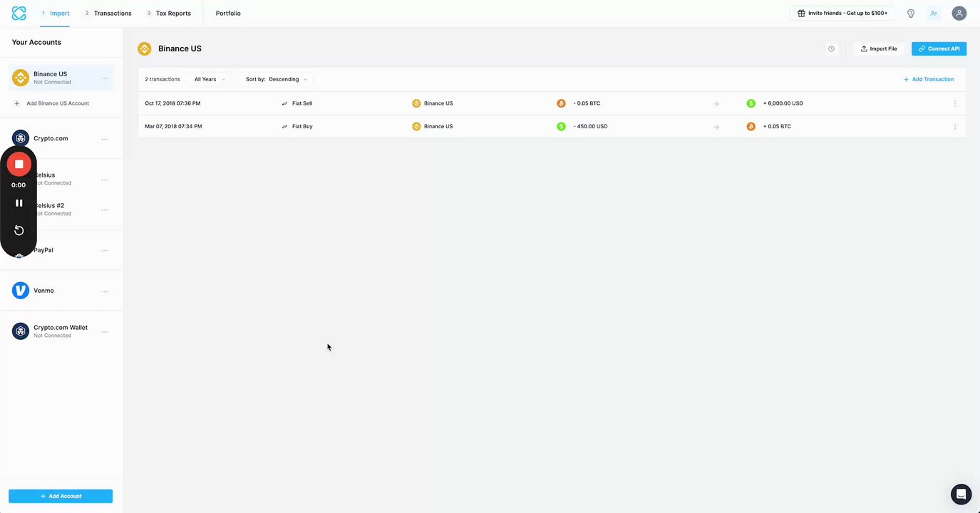Stop the screen recording
Viewport: 980px width, 513px height.
19,164
